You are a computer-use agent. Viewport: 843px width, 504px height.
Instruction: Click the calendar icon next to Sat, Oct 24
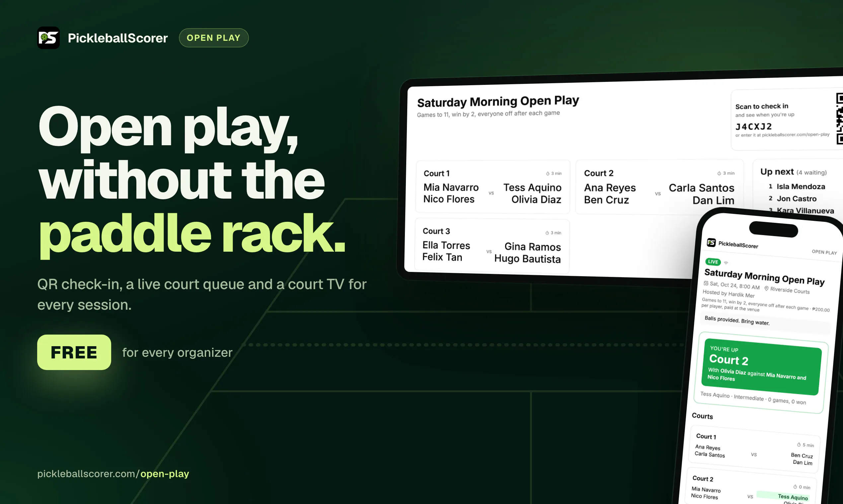pyautogui.click(x=706, y=283)
